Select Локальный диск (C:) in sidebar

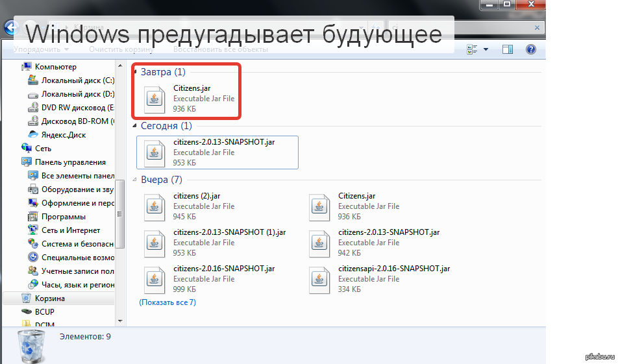77,80
